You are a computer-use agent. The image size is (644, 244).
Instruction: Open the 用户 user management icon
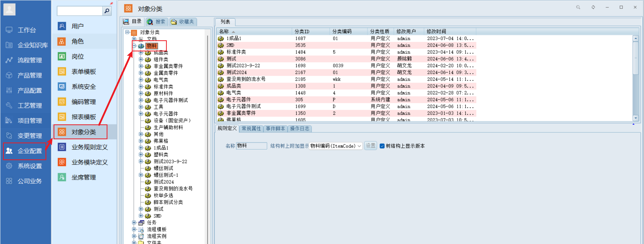62,26
